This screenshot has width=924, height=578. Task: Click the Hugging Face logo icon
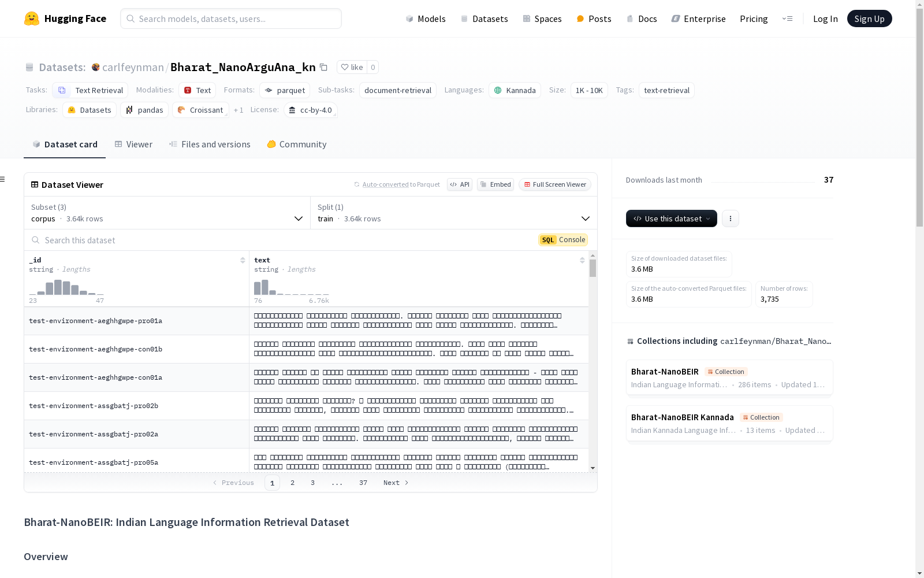pyautogui.click(x=32, y=18)
